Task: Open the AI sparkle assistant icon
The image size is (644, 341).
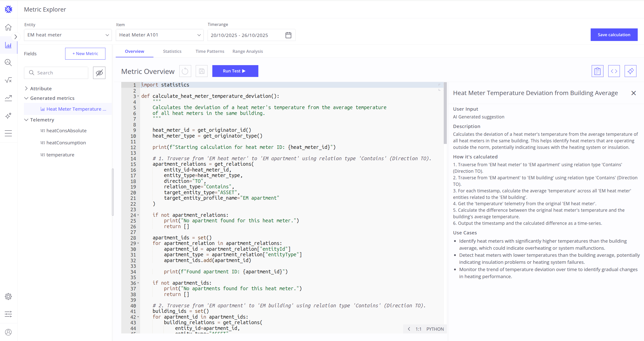Action: point(630,71)
